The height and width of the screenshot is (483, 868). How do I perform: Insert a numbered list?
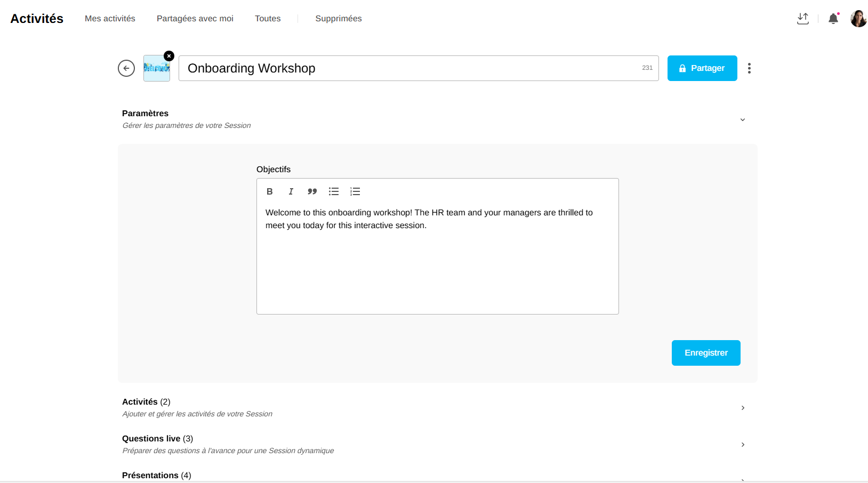pos(355,191)
